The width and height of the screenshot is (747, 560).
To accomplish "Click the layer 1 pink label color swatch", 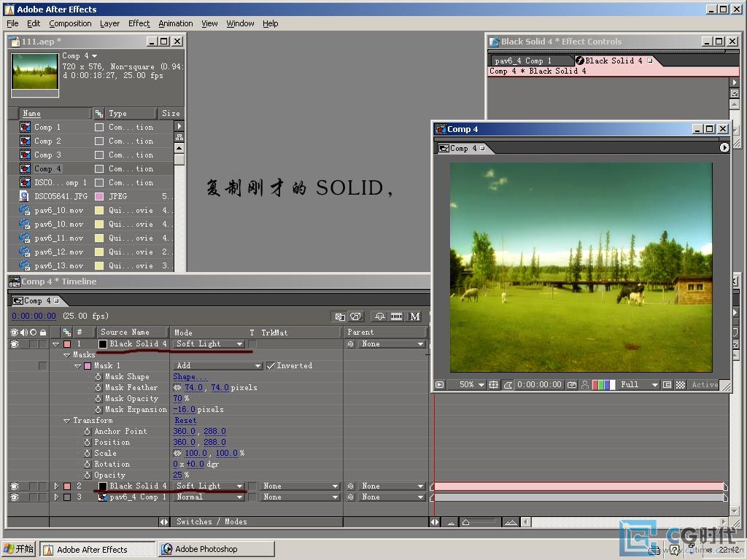I will (x=67, y=344).
